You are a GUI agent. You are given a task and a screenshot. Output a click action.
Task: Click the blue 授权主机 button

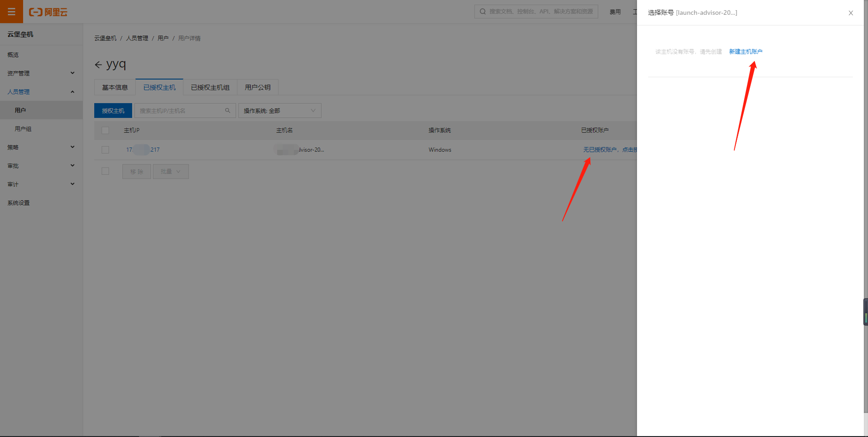tap(113, 111)
